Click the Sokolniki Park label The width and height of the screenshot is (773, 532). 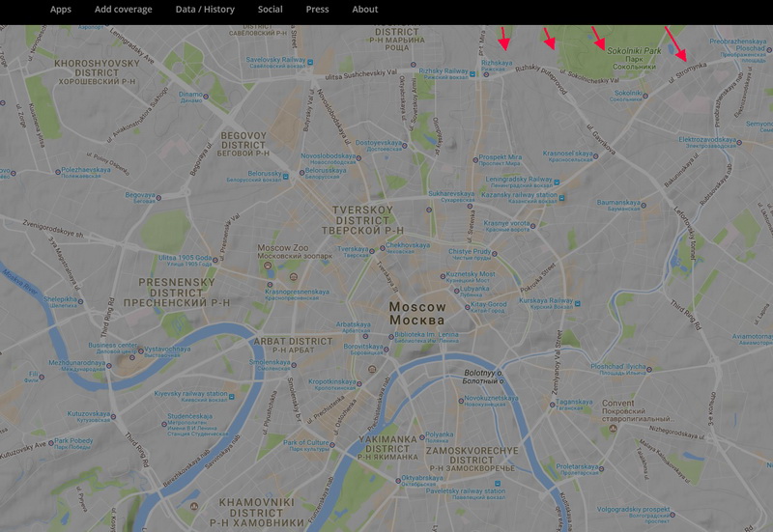click(634, 58)
